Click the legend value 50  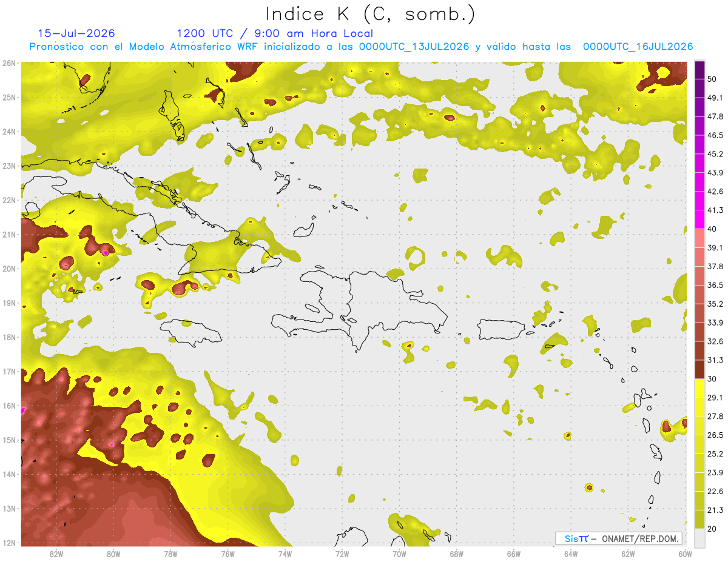tap(713, 79)
